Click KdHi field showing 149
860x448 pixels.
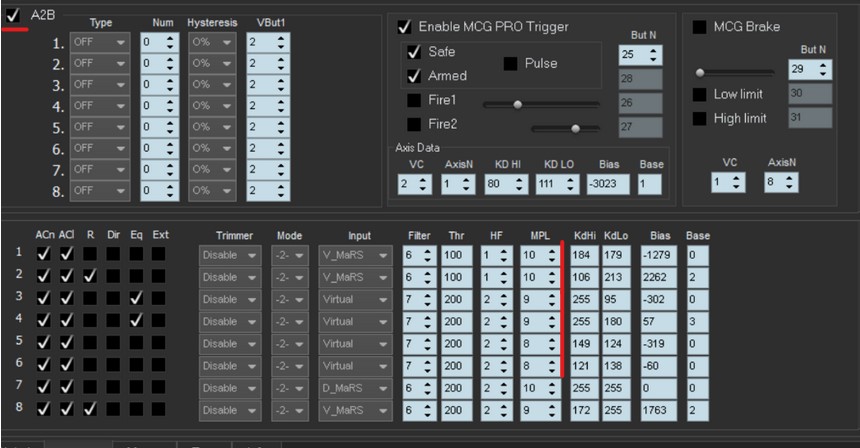(584, 344)
